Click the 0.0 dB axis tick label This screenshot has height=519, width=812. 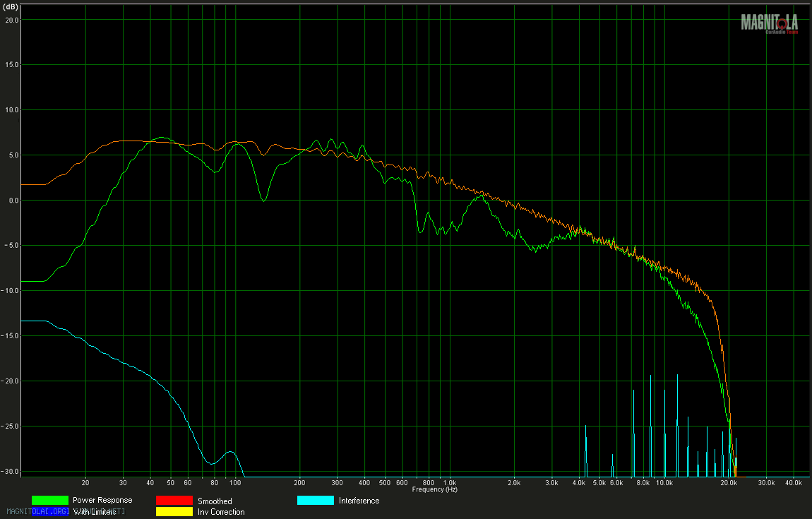[13, 201]
